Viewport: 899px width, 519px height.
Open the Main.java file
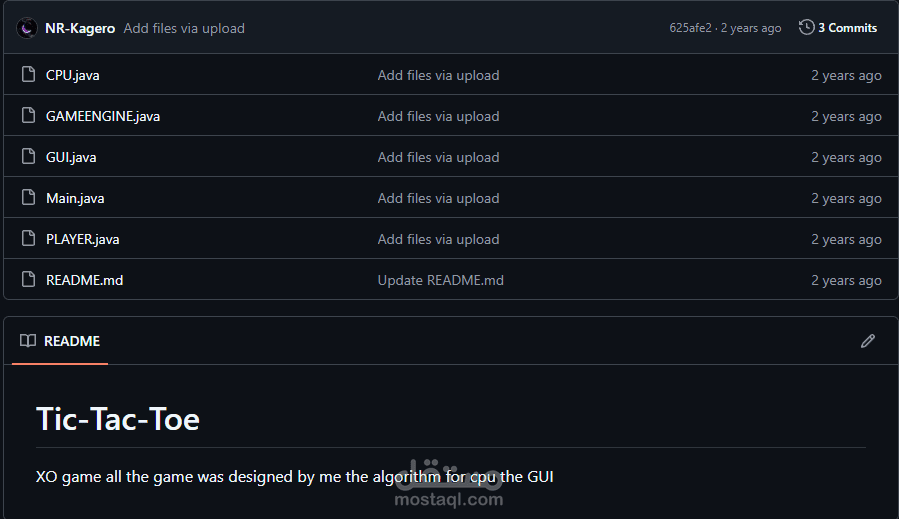click(x=75, y=198)
